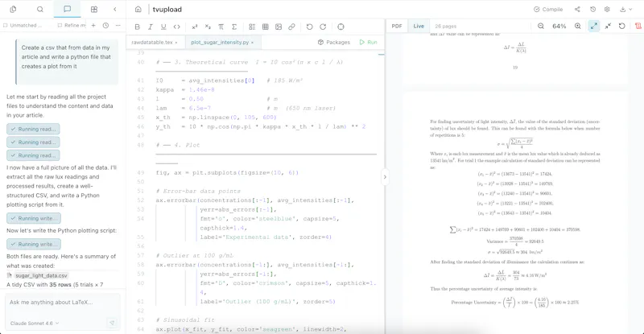Toggle bold formatting

[137, 27]
